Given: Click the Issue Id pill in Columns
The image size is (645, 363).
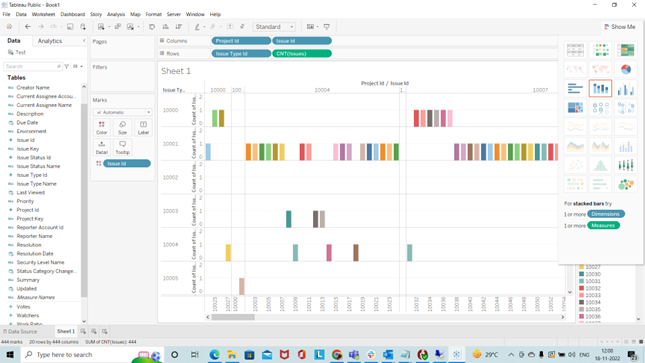Looking at the screenshot, I should (302, 41).
